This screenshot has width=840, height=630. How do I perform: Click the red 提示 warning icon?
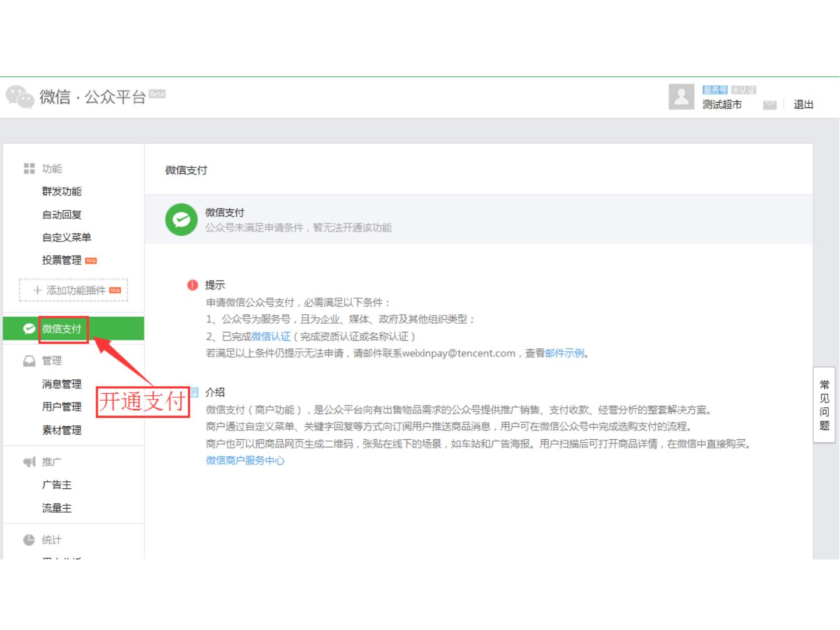(x=192, y=285)
